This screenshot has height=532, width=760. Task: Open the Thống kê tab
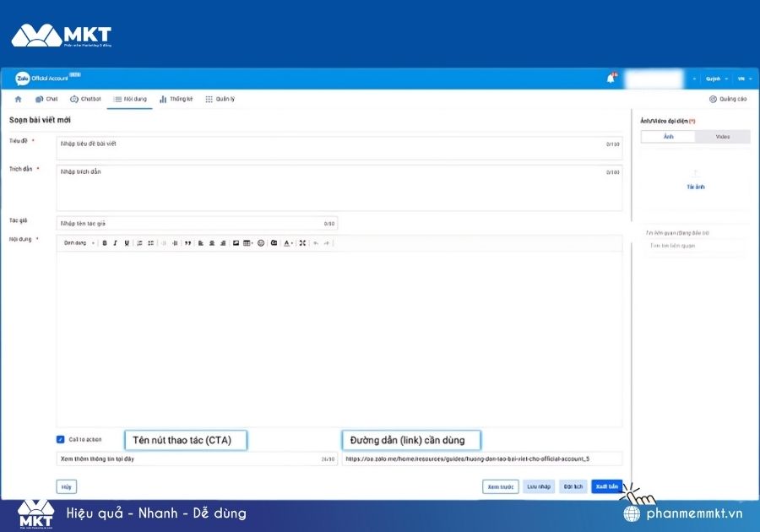coord(176,100)
